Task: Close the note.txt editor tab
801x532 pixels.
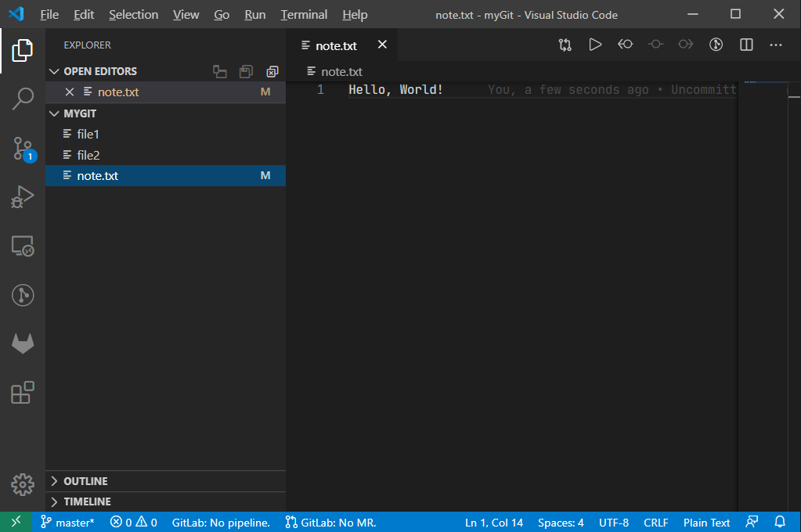Action: click(382, 45)
